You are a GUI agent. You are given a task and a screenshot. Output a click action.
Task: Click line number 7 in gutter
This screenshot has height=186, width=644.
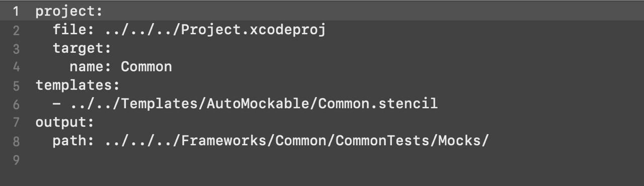pos(16,122)
